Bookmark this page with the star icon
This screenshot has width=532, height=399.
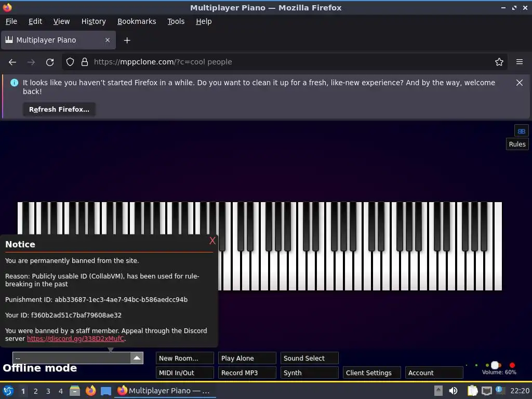coord(499,62)
